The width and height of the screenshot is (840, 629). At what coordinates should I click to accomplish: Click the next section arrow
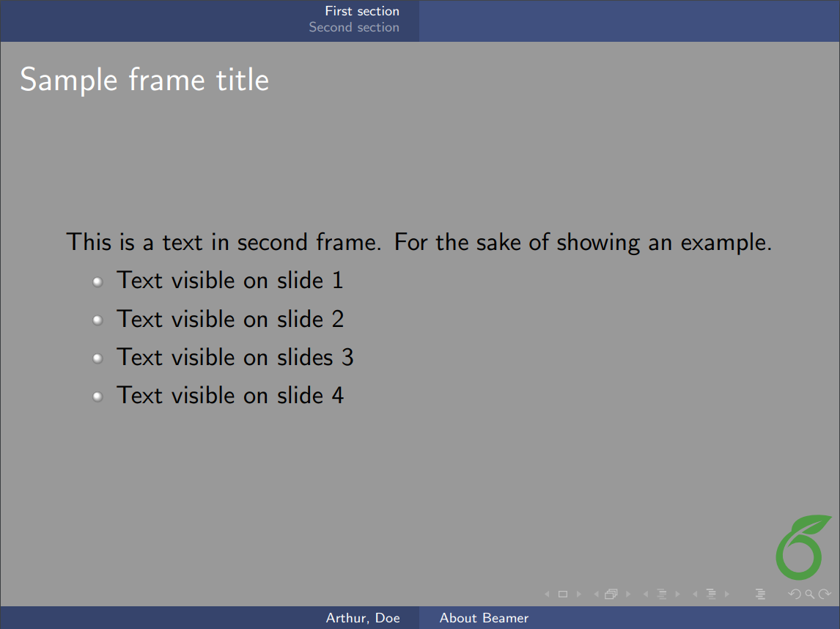727,594
